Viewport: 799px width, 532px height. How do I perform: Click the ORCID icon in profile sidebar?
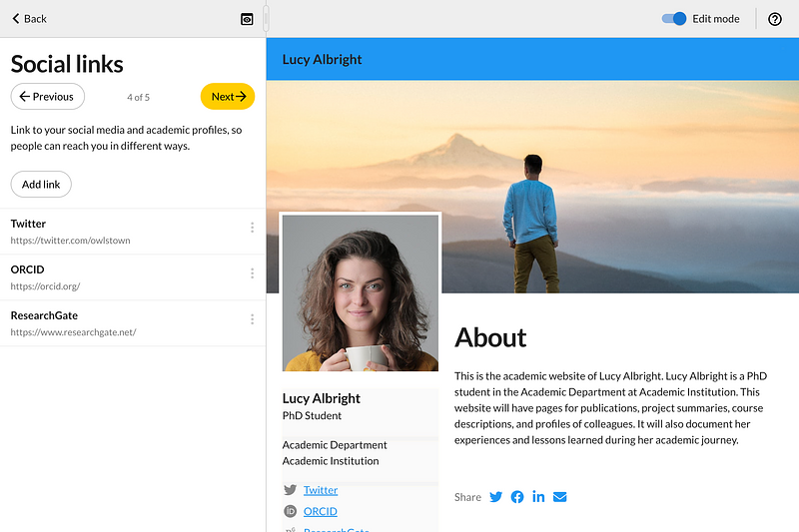click(291, 511)
